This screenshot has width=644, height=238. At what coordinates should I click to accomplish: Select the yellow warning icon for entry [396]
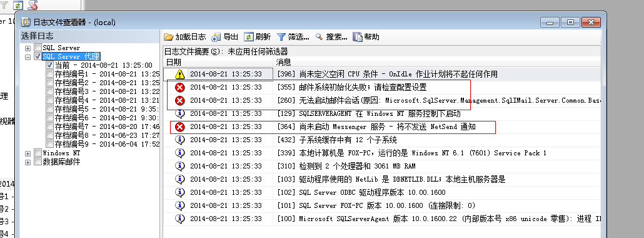[179, 74]
